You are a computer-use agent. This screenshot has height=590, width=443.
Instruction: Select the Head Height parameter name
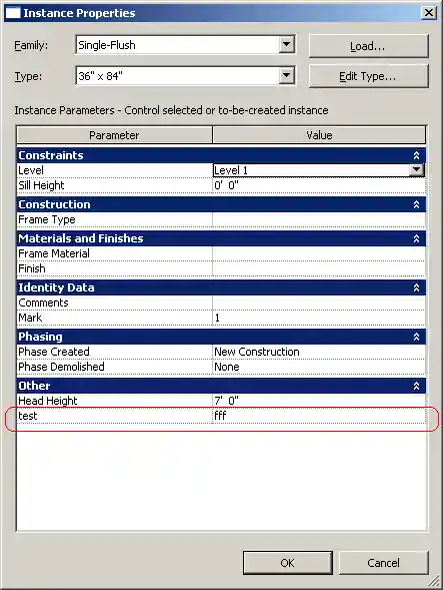pos(48,401)
